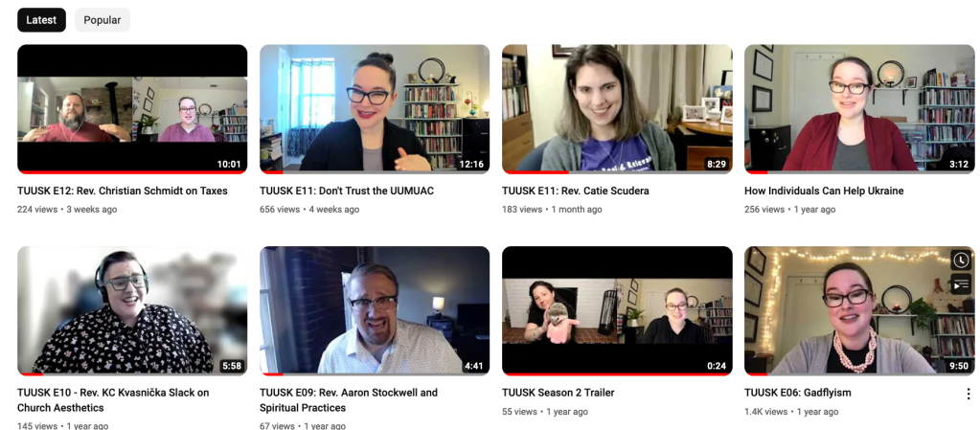Open the Rev. Christian Schmidt on Taxes thumbnail
980x430 pixels.
pyautogui.click(x=132, y=109)
